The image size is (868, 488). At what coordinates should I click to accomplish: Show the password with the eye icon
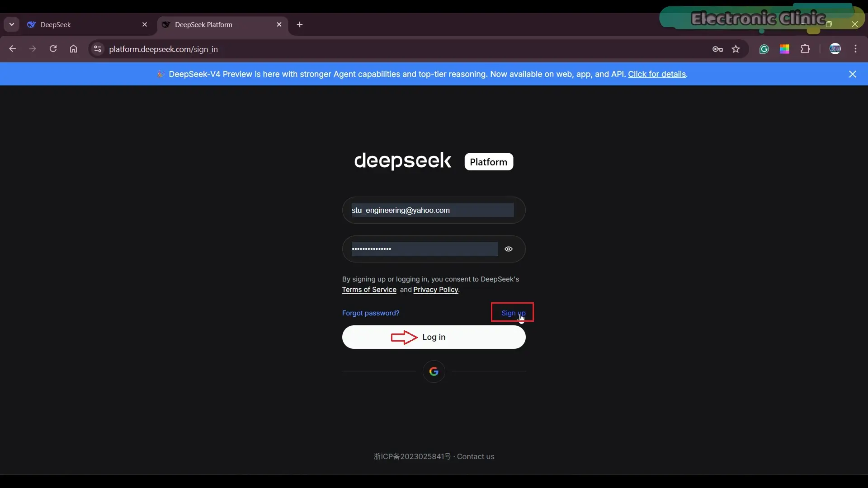509,249
